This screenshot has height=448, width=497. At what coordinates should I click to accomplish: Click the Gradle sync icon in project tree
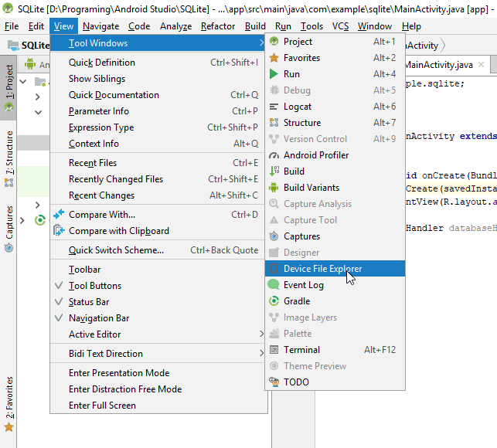tap(40, 220)
